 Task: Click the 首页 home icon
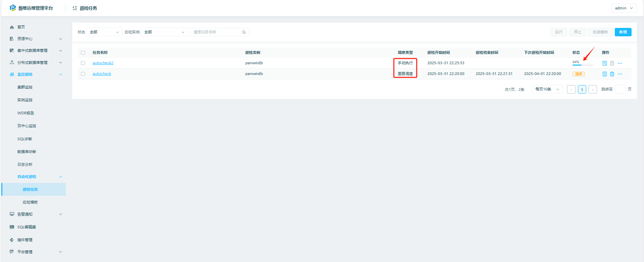(x=12, y=27)
